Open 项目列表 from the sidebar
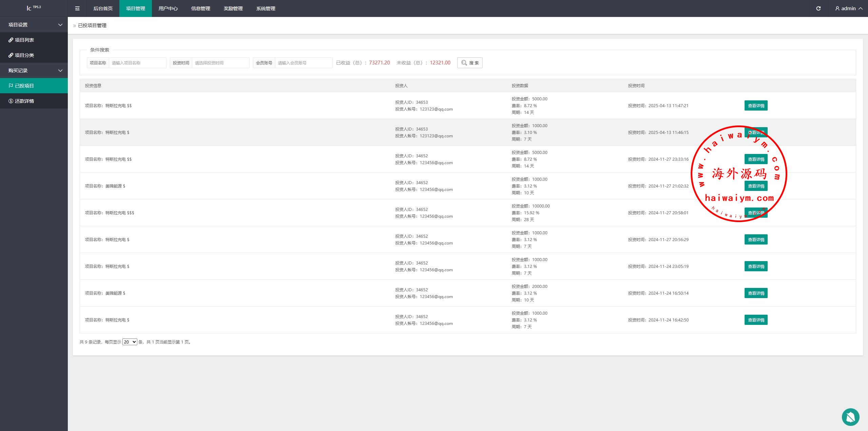The image size is (868, 431). pyautogui.click(x=24, y=40)
